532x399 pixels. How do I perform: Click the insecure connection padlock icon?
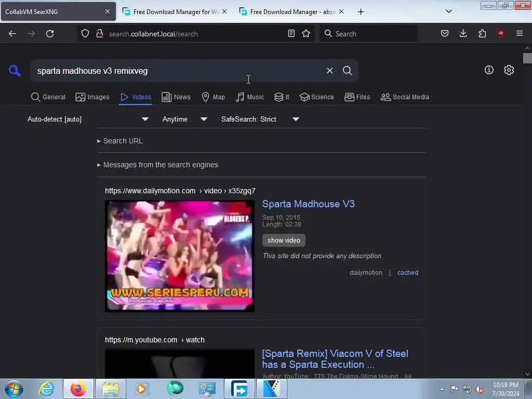[99, 33]
